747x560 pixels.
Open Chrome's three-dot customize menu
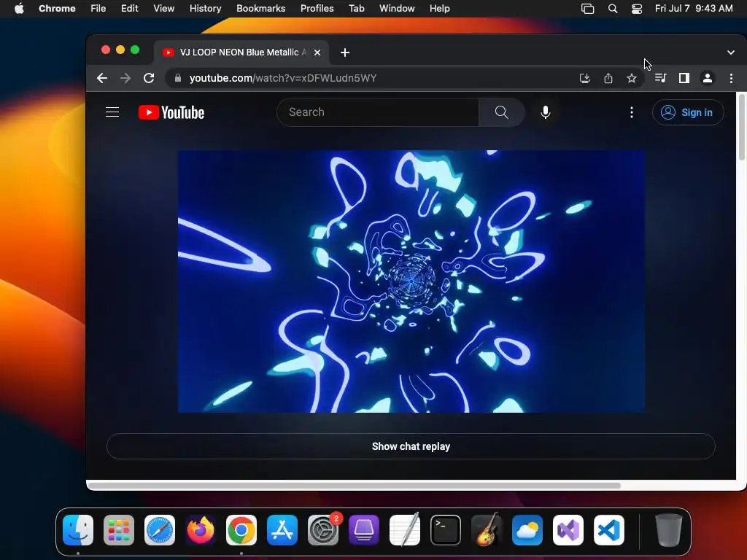coord(731,78)
